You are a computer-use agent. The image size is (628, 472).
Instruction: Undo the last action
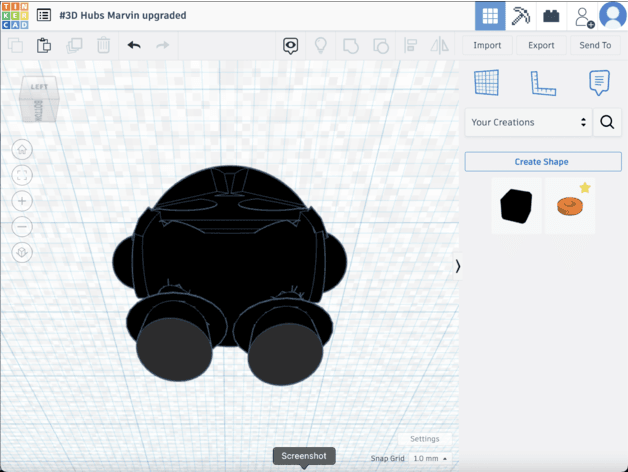[x=134, y=45]
